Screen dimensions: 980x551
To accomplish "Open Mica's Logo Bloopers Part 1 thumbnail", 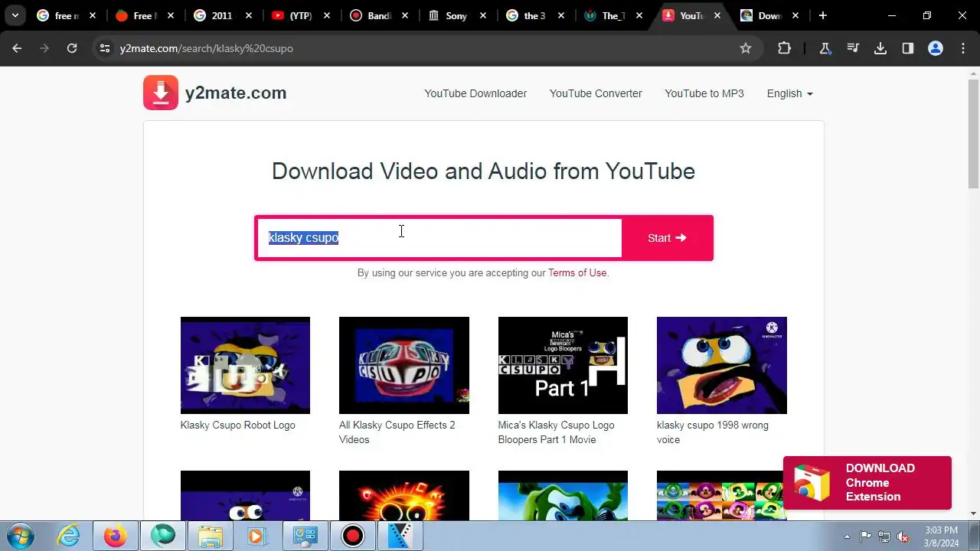I will pos(563,365).
